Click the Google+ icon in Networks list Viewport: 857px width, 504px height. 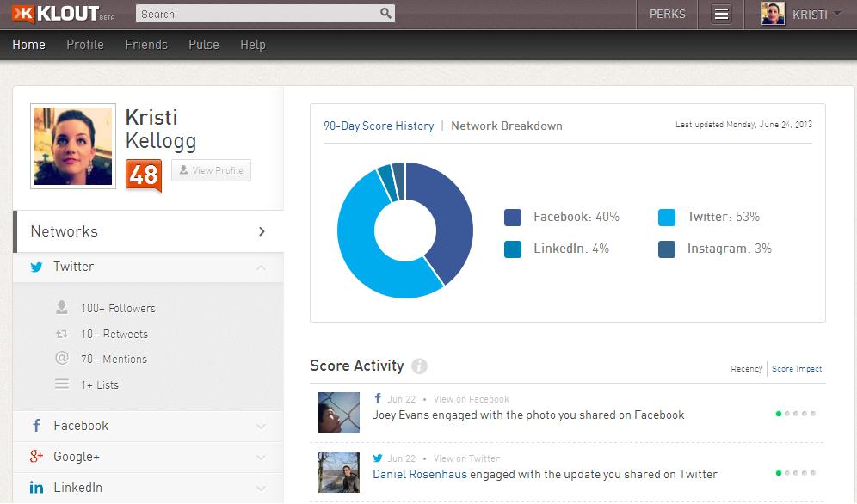coord(37,456)
